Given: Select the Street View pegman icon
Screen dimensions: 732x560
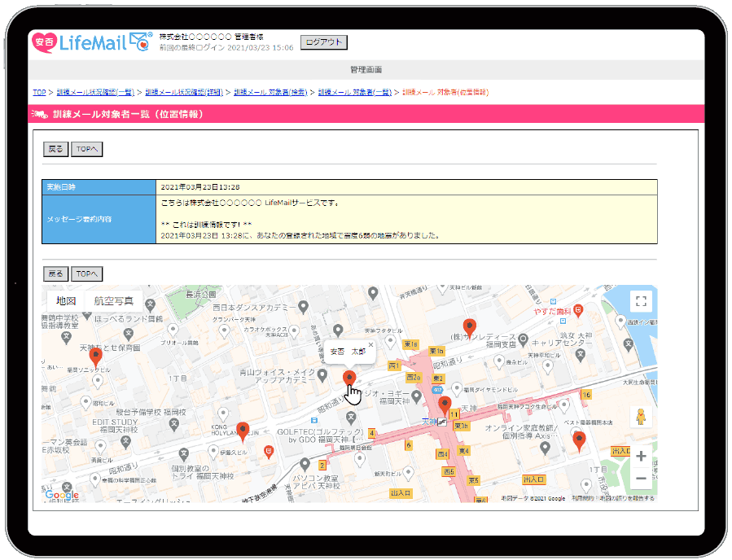Looking at the screenshot, I should pyautogui.click(x=641, y=417).
